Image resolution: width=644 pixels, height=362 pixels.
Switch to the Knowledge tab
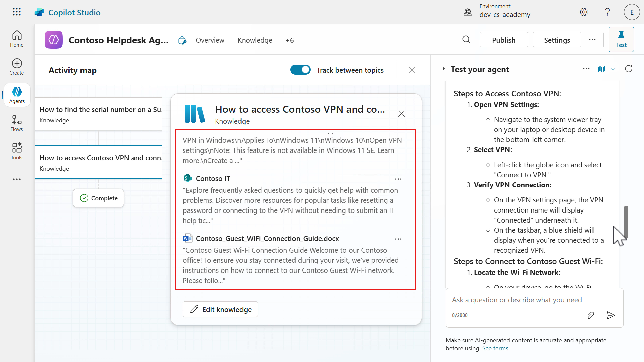(255, 40)
